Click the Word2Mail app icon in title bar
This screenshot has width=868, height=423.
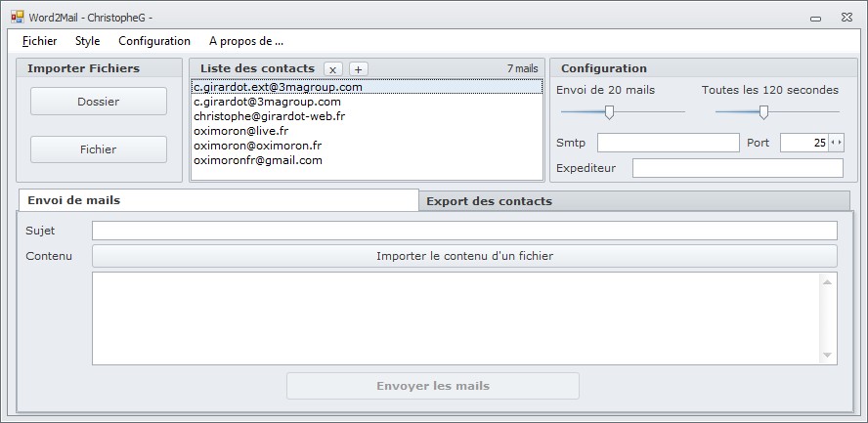click(18, 18)
